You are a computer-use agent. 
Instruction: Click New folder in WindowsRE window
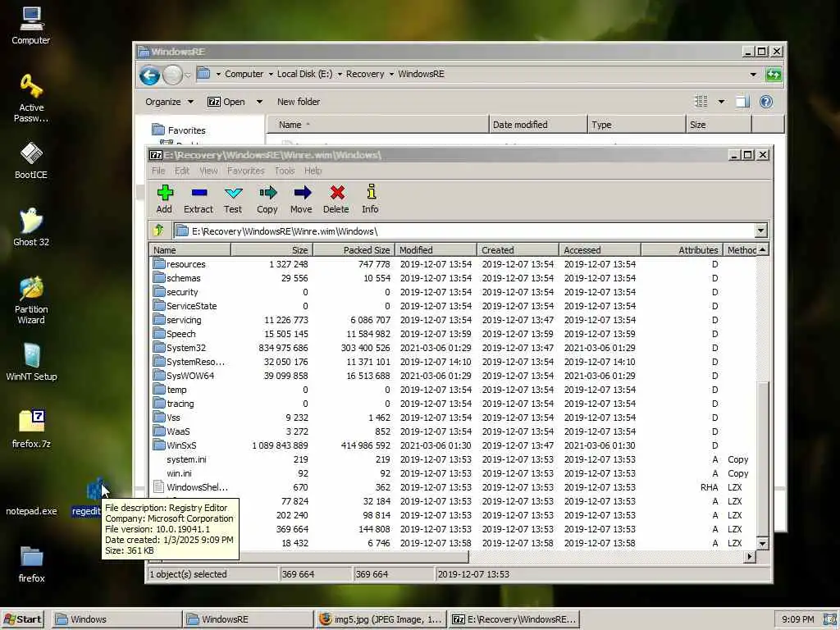click(299, 102)
